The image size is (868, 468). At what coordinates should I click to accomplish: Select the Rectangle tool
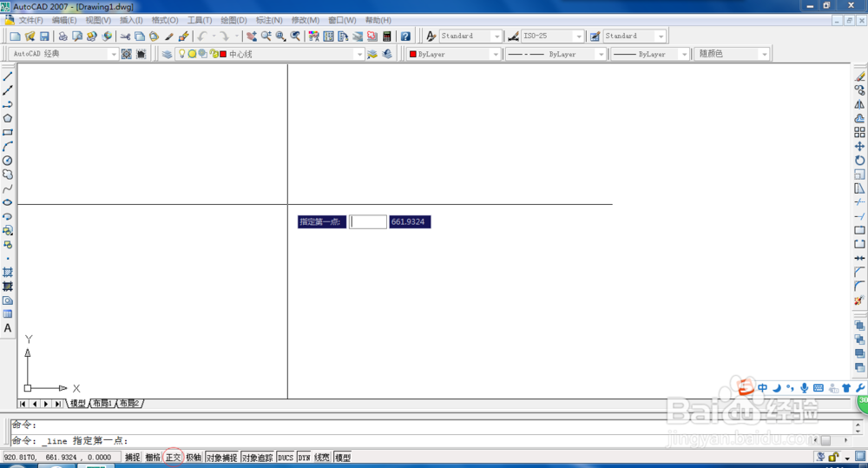[x=8, y=132]
